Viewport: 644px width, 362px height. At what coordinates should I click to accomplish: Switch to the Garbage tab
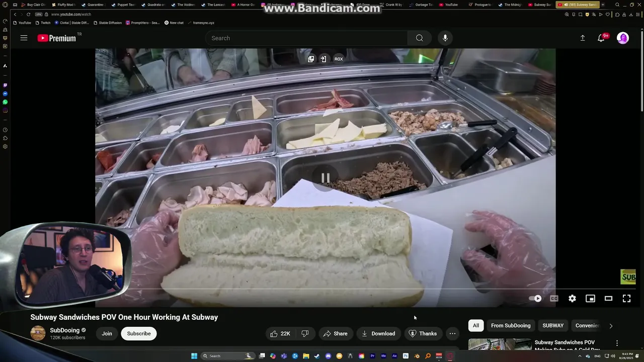pyautogui.click(x=422, y=5)
